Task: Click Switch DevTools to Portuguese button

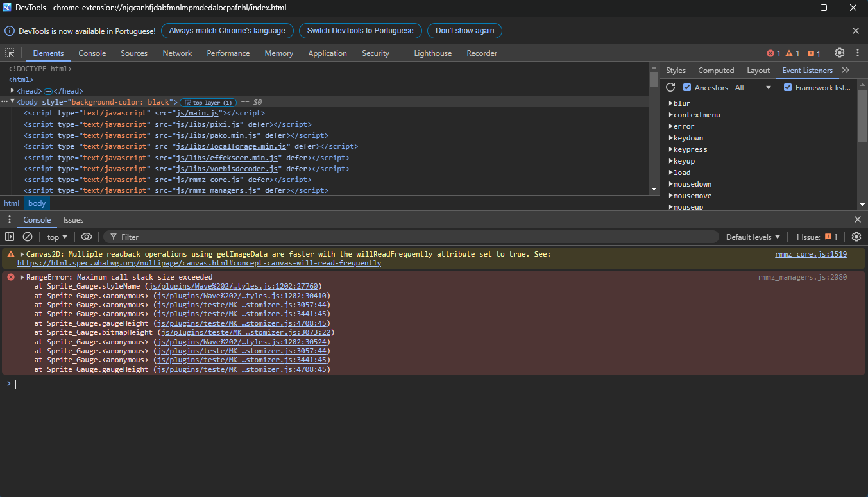Action: (361, 31)
